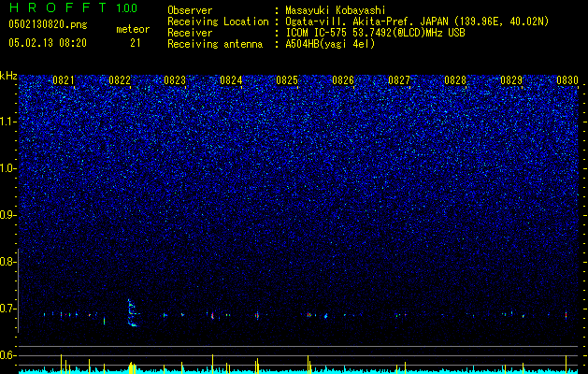Click the 1.1 kHz axis label
The image size is (588, 374).
[x=7, y=122]
